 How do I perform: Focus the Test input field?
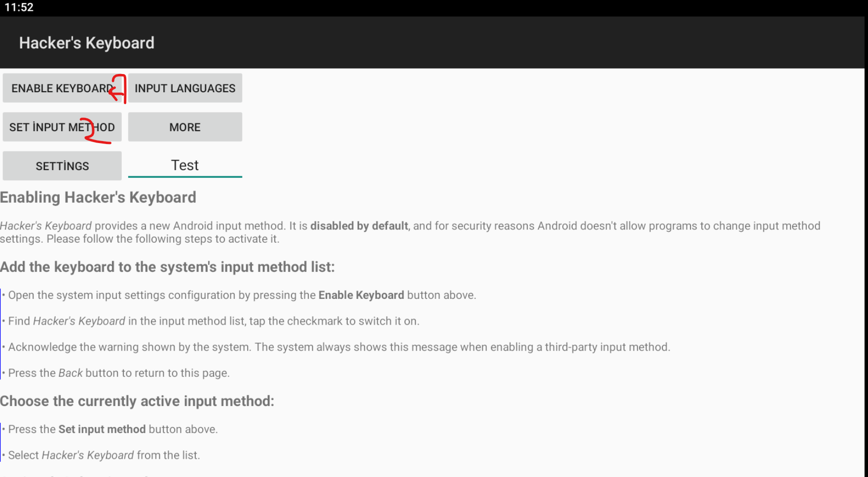[x=185, y=166]
